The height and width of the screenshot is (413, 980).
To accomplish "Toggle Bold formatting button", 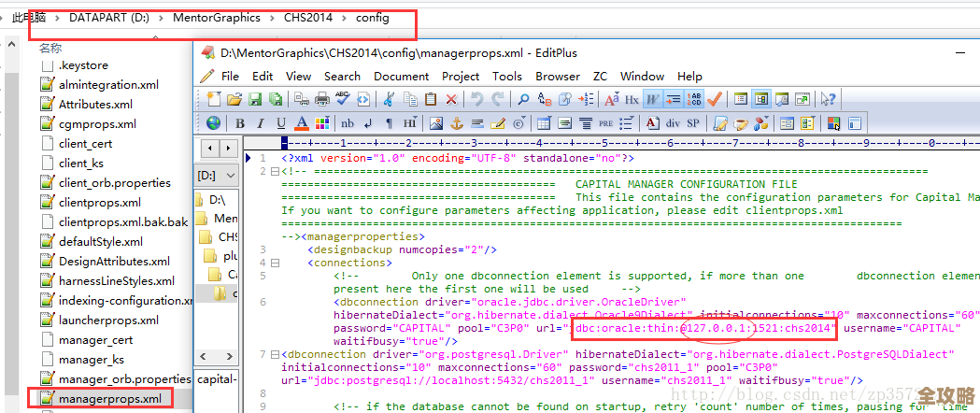I will [240, 123].
